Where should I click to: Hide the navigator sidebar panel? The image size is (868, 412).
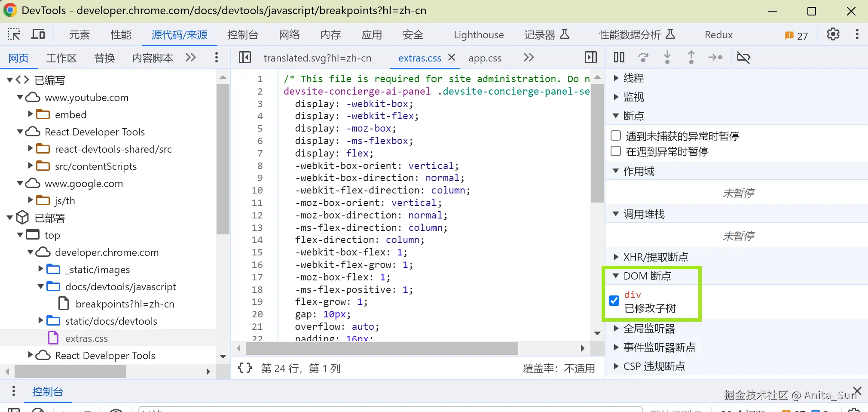click(x=245, y=57)
